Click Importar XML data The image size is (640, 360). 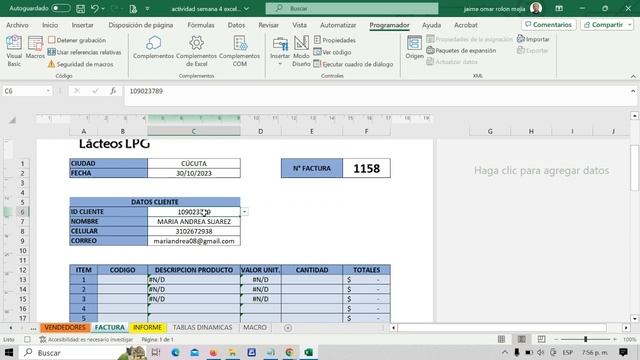533,39
